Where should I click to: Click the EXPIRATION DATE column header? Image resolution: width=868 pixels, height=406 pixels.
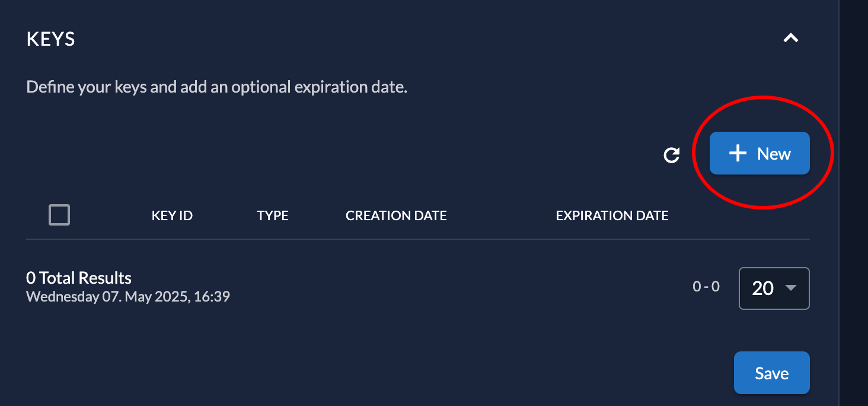point(612,215)
